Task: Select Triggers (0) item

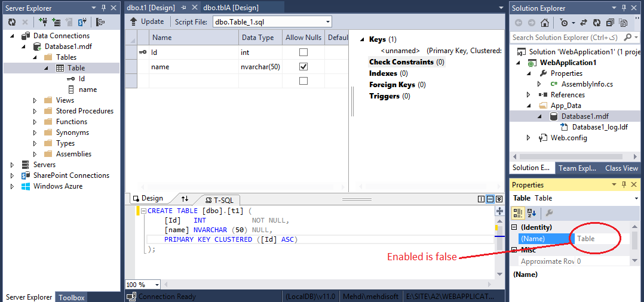Action: tap(390, 96)
